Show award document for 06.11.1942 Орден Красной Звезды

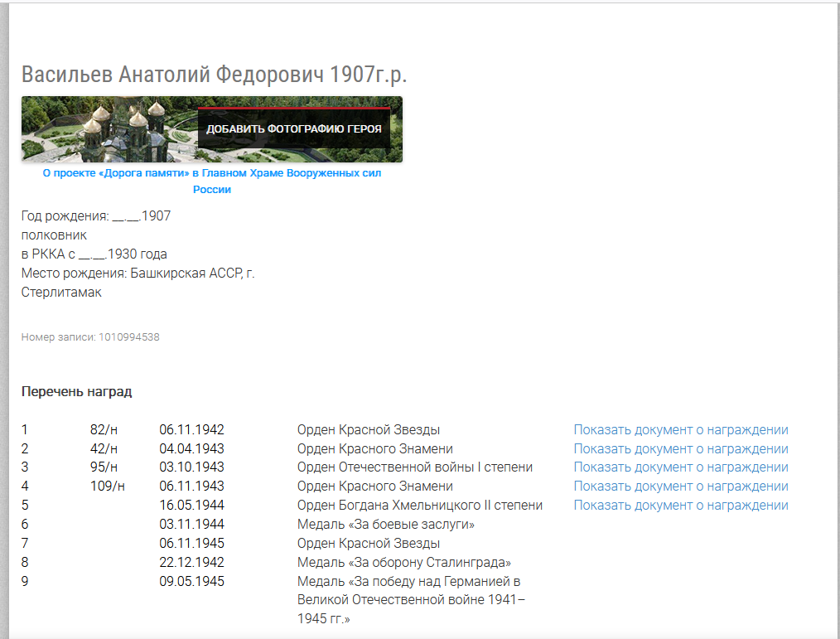(680, 430)
